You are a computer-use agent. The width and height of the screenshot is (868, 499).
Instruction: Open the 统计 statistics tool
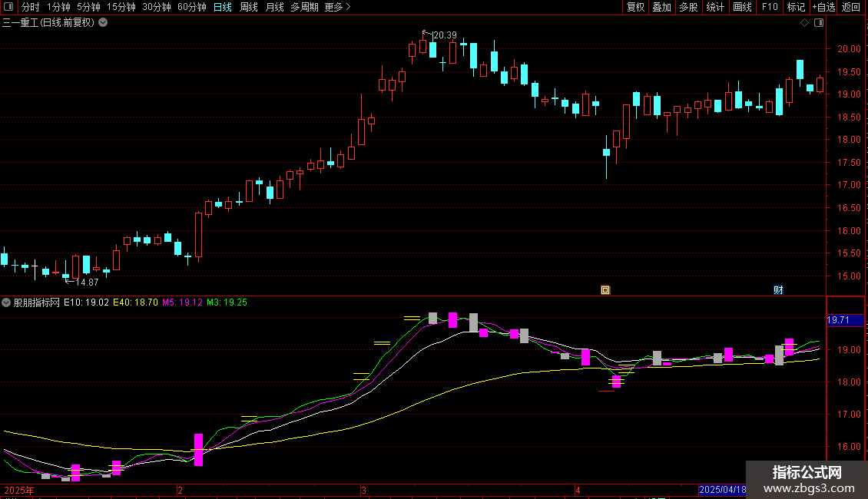715,7
